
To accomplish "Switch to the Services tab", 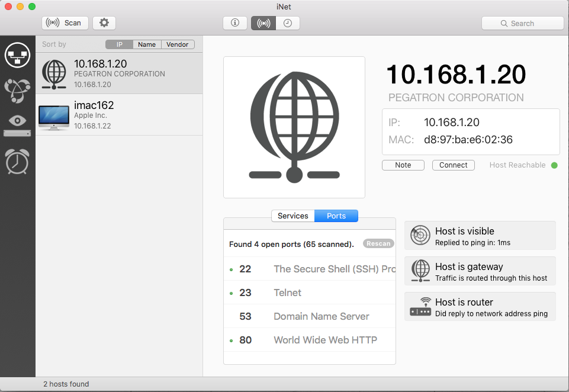I will pos(292,216).
